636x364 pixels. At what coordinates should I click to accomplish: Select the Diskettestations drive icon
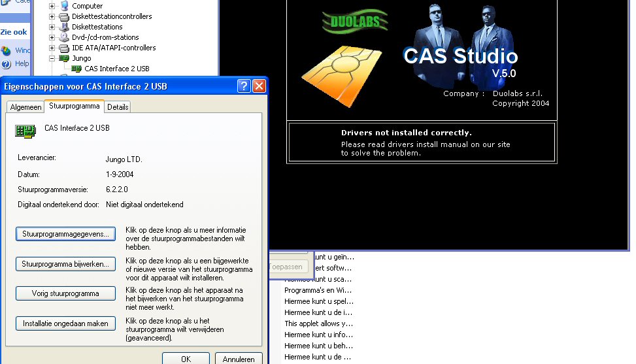tap(64, 27)
